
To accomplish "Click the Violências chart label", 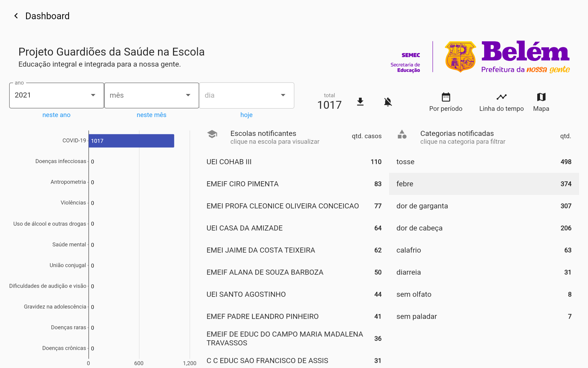I will 73,202.
